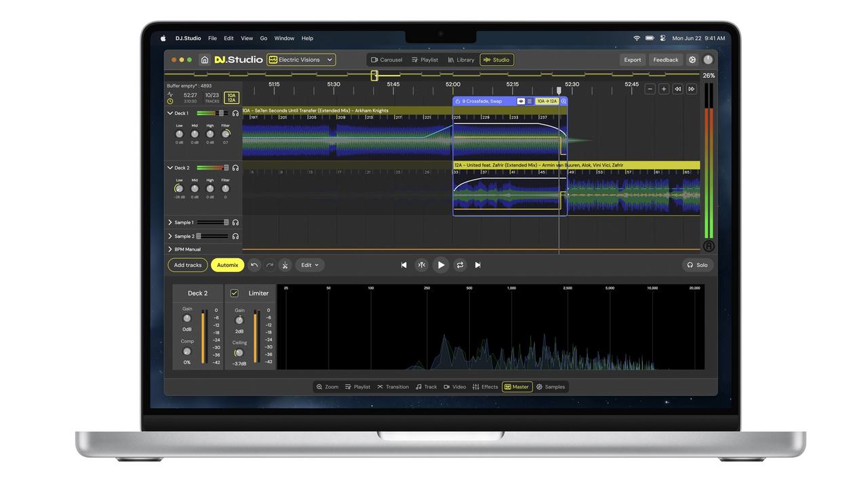The width and height of the screenshot is (868, 488).
Task: Click the Auto gain icon below master meter
Action: [709, 246]
